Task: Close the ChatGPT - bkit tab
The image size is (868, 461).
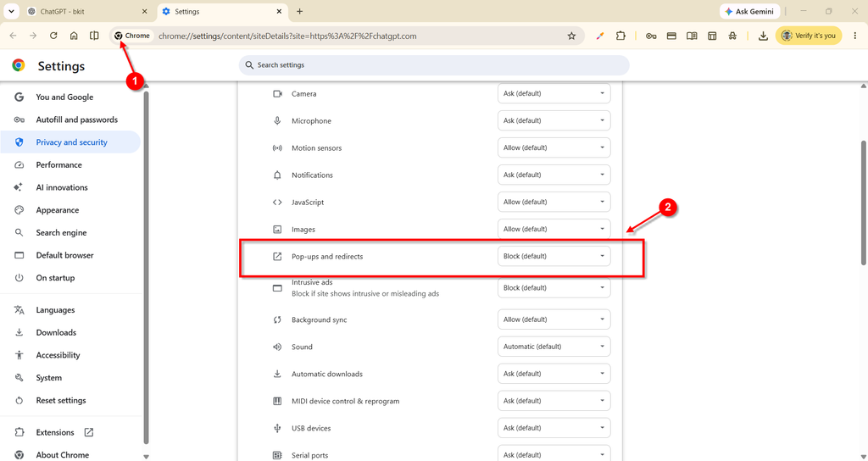Action: pyautogui.click(x=144, y=11)
